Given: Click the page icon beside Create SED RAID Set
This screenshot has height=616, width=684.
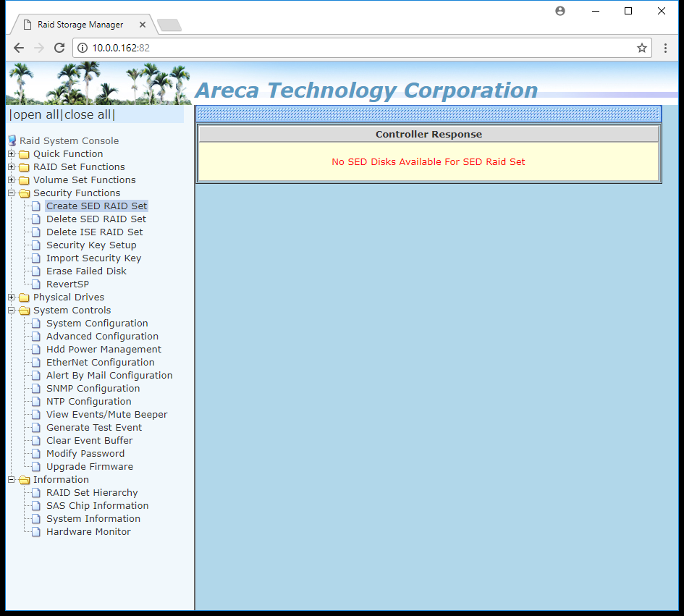Looking at the screenshot, I should [x=36, y=206].
